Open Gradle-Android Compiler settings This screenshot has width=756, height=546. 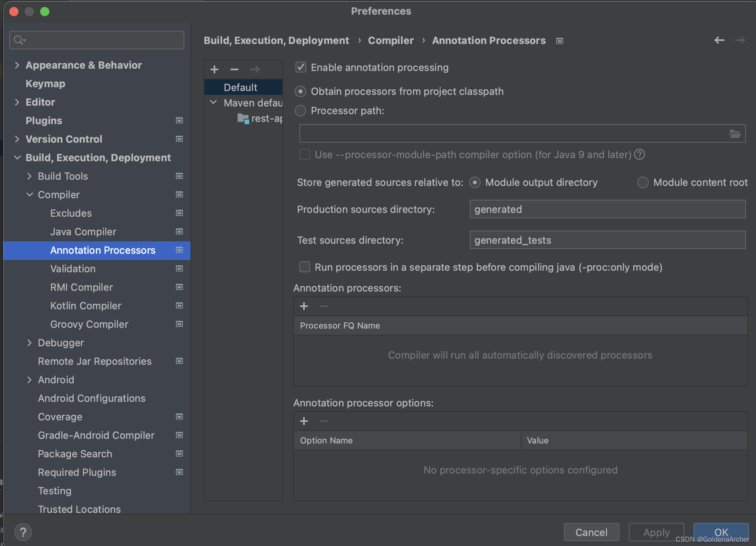coord(97,435)
